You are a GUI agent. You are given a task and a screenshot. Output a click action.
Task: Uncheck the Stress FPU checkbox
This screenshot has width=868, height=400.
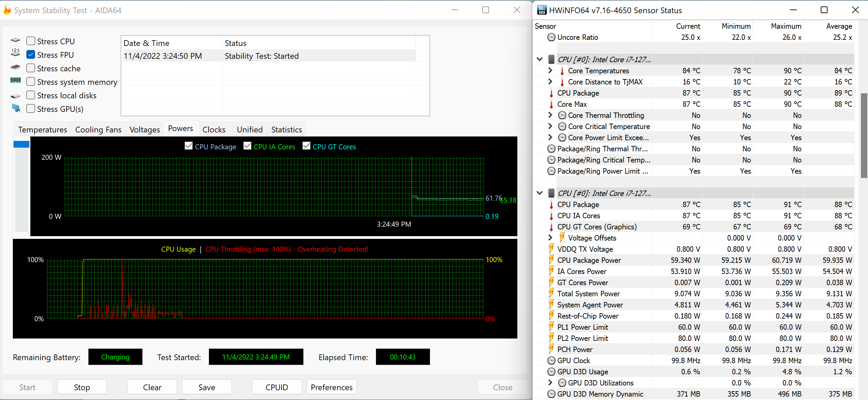(31, 55)
